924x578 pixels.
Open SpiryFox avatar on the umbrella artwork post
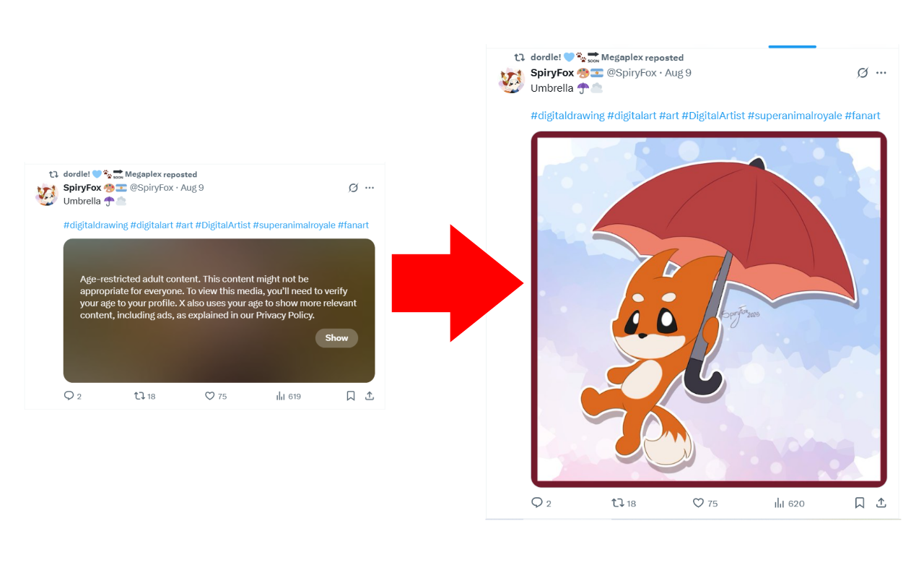point(512,80)
